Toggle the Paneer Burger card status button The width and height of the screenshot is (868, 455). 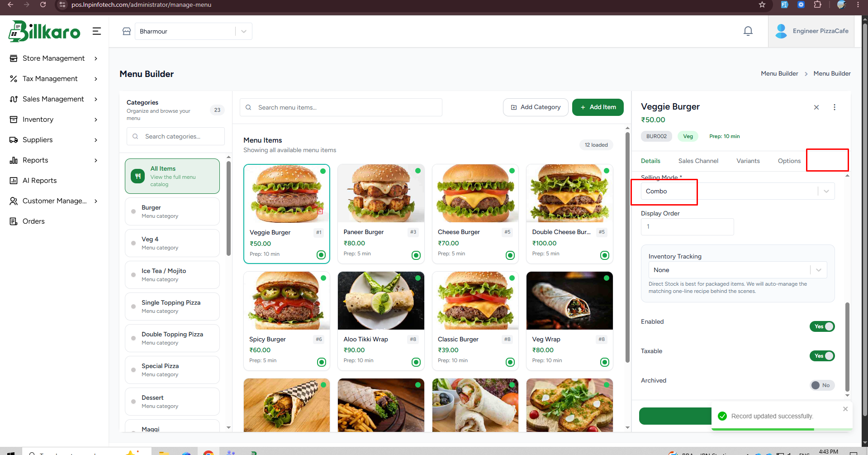[x=416, y=255]
